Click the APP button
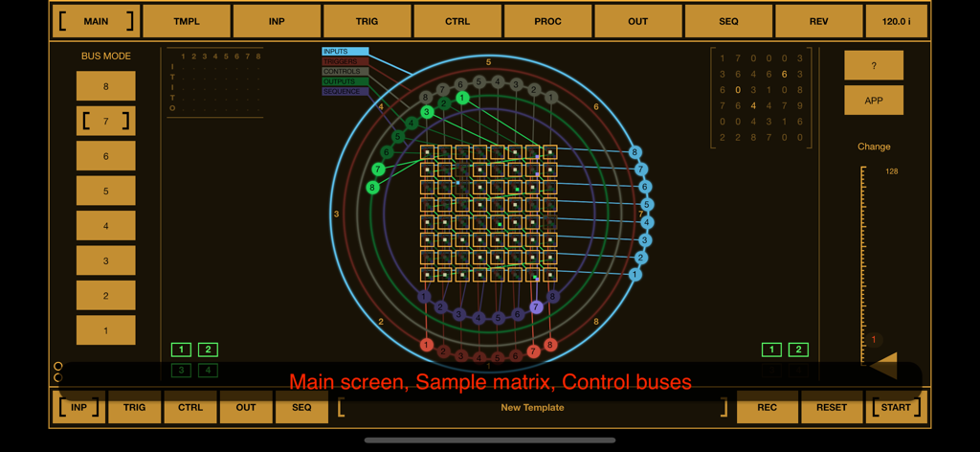980x452 pixels. pyautogui.click(x=874, y=100)
